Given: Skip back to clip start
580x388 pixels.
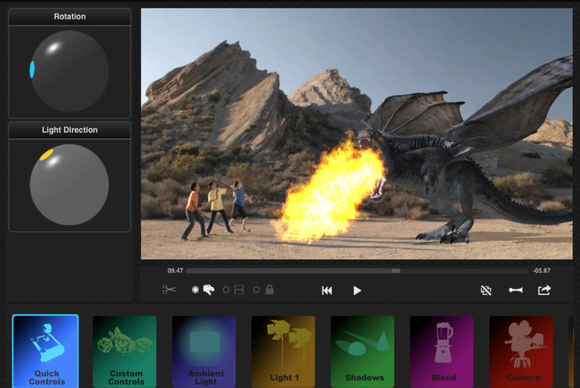Looking at the screenshot, I should click(327, 290).
